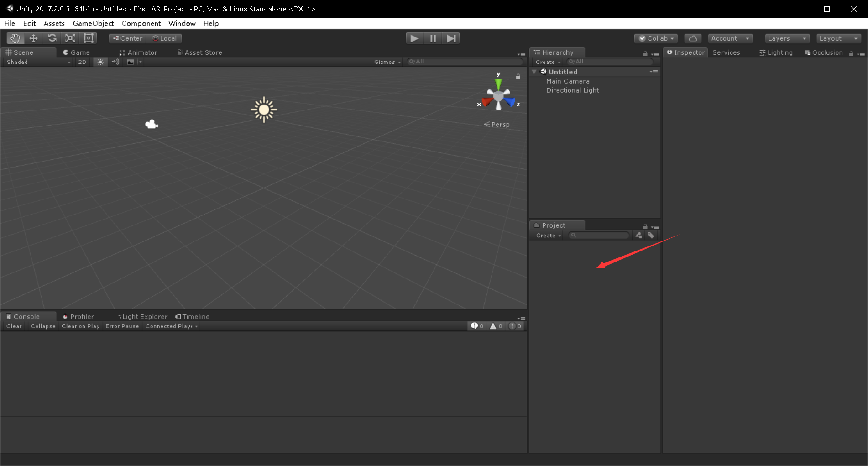Toggle warning messages count in Console
Screen dimensions: 868x466
(496, 326)
